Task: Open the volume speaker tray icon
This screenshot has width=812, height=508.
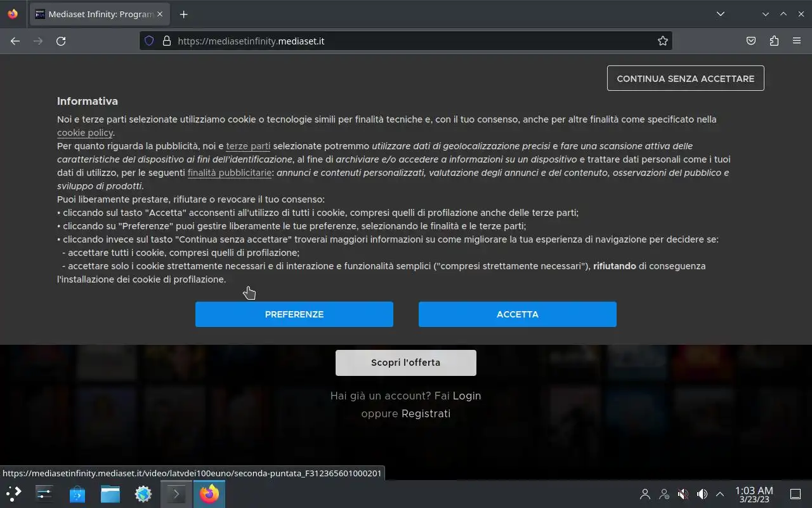Action: (702, 493)
